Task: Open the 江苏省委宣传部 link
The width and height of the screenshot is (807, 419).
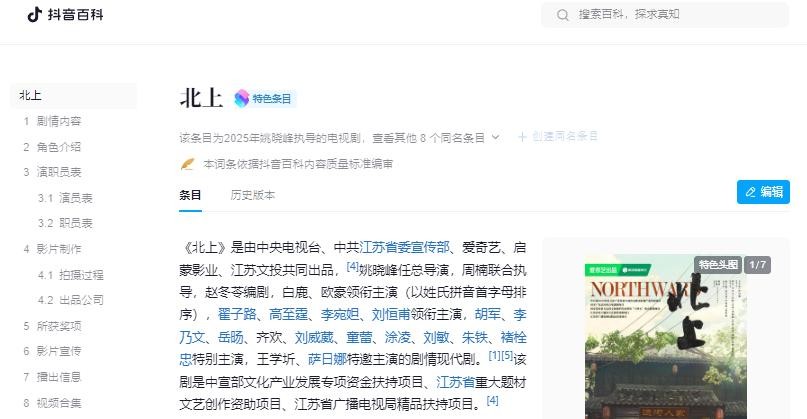Action: point(404,248)
